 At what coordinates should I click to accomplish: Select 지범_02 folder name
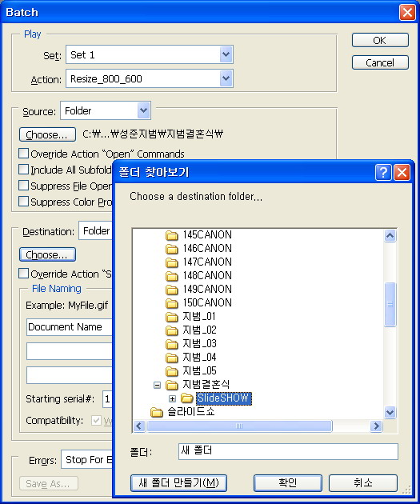pyautogui.click(x=199, y=330)
